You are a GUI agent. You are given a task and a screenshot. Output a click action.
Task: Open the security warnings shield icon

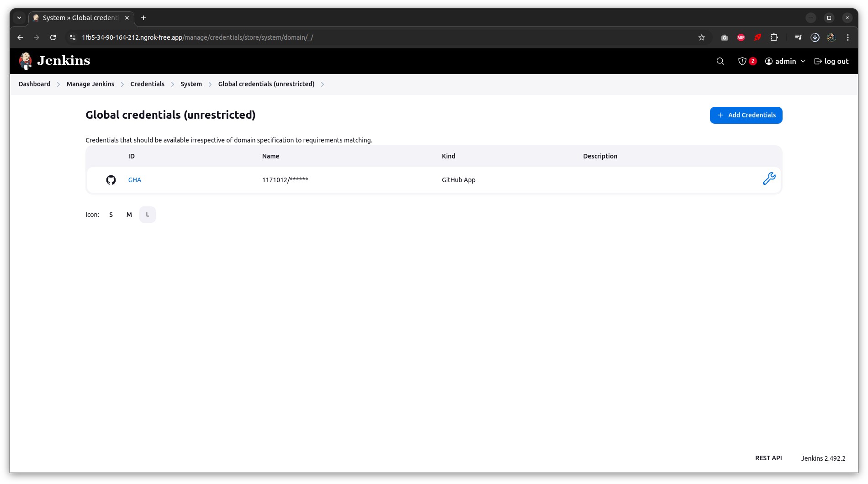click(x=742, y=61)
